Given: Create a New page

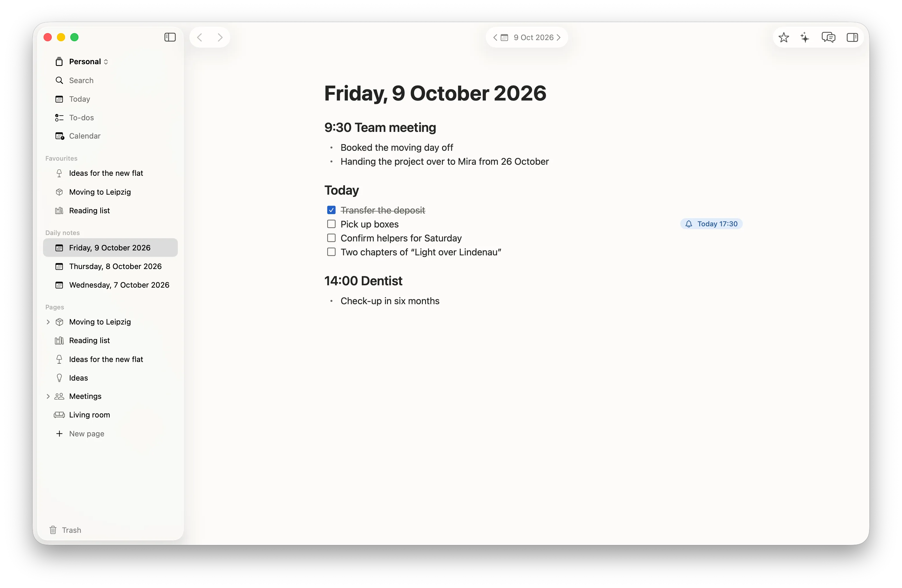Looking at the screenshot, I should (x=110, y=433).
